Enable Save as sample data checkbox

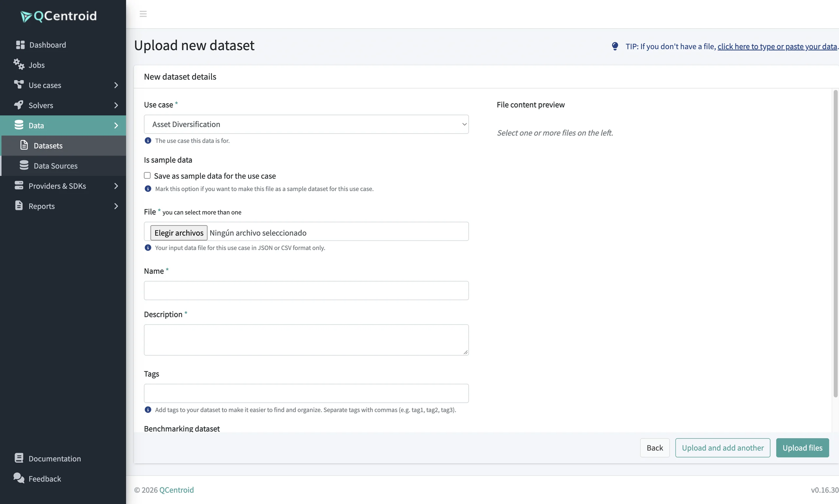click(147, 176)
